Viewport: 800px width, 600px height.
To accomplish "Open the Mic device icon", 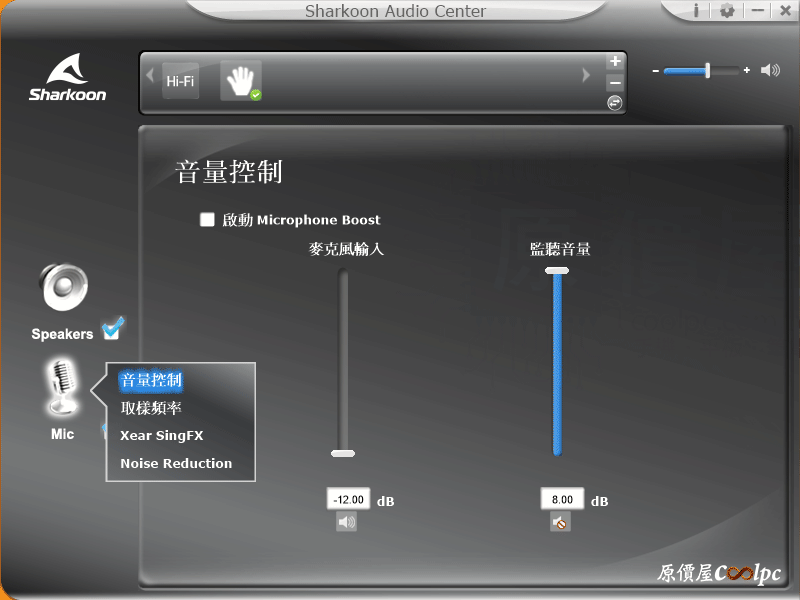I will click(x=63, y=387).
